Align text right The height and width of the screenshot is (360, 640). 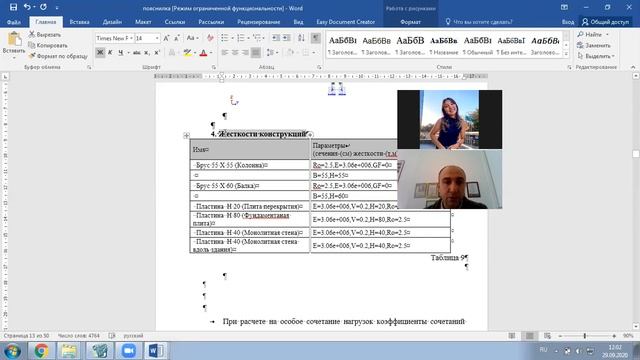[x=245, y=53]
